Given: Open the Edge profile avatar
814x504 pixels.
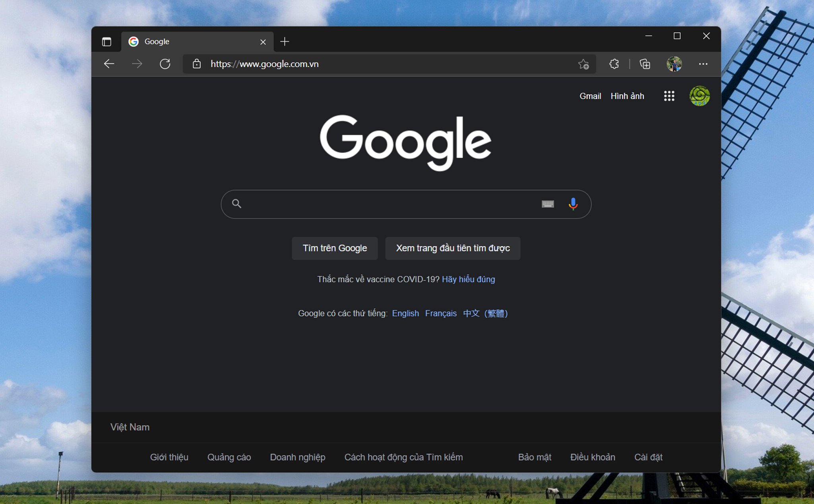Looking at the screenshot, I should [674, 64].
